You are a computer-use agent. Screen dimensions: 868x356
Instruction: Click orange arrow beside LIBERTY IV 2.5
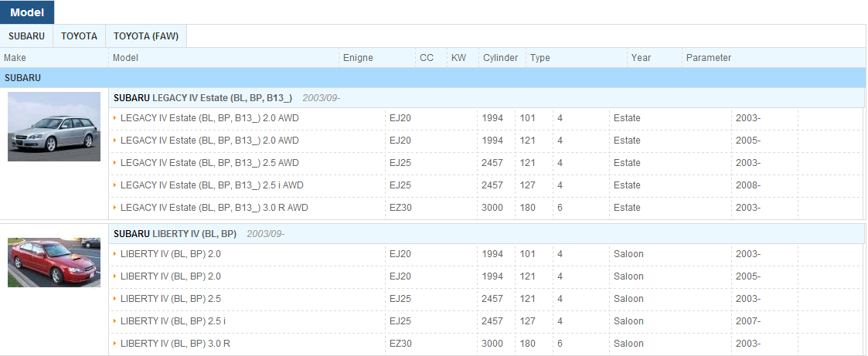[x=114, y=299]
